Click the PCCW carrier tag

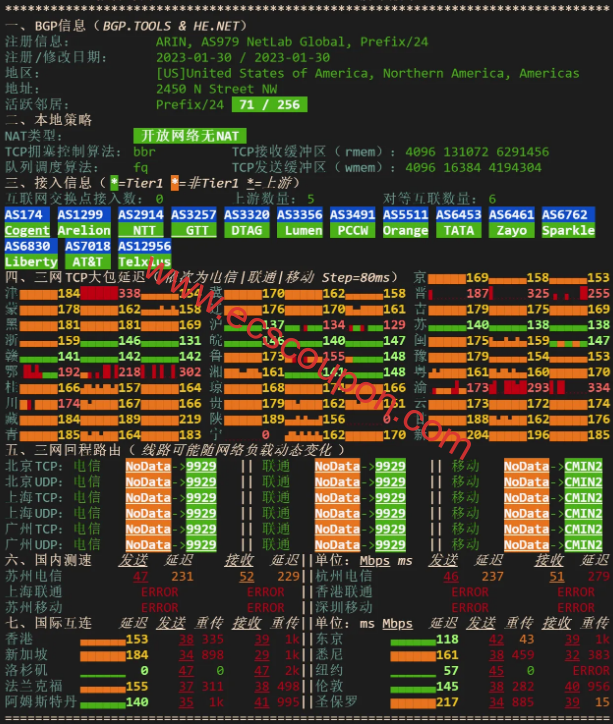353,230
